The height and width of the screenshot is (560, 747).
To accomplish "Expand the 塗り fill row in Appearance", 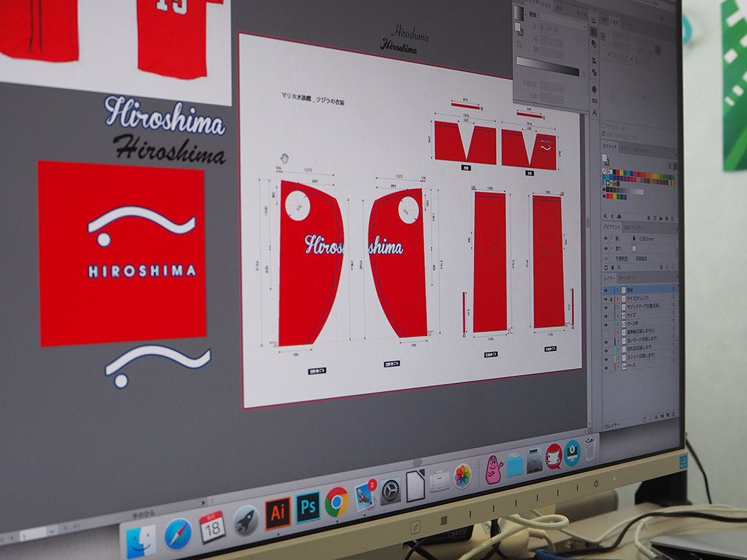I will point(612,248).
